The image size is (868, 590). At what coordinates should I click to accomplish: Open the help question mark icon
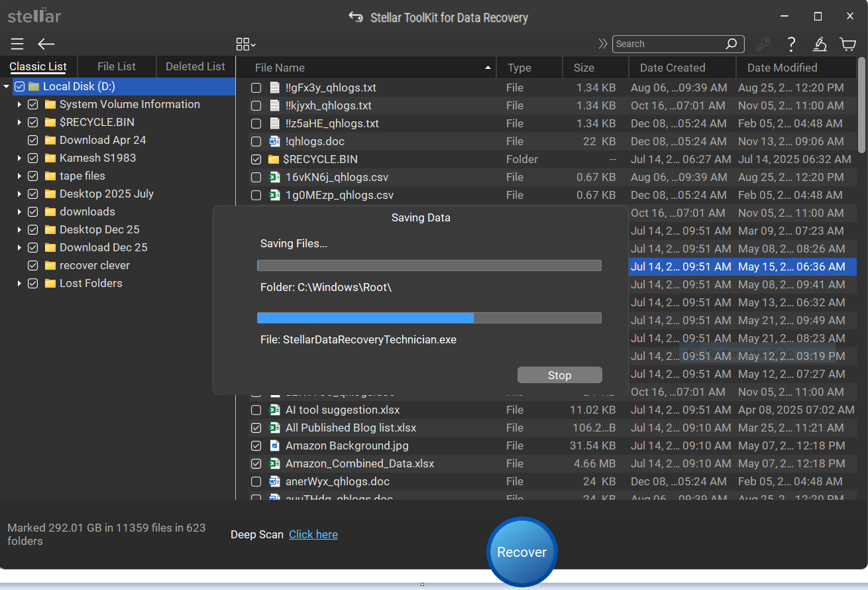[x=791, y=44]
